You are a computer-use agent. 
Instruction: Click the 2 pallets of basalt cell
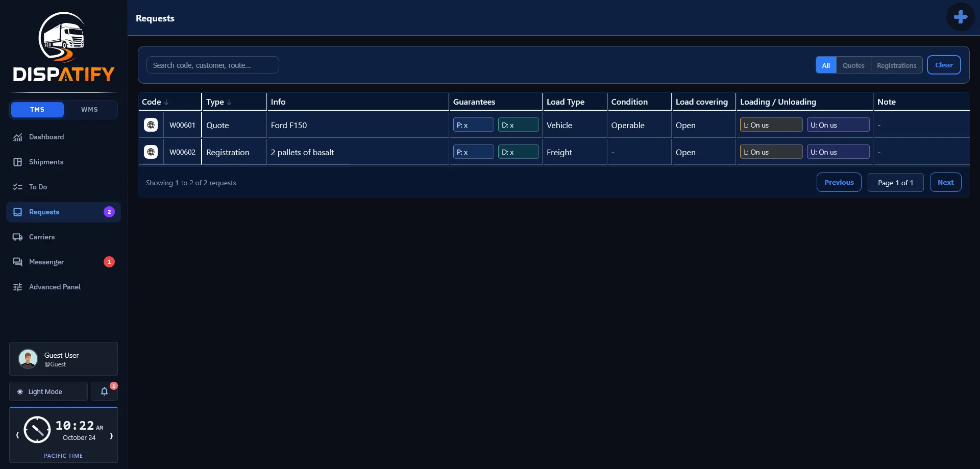tap(357, 152)
